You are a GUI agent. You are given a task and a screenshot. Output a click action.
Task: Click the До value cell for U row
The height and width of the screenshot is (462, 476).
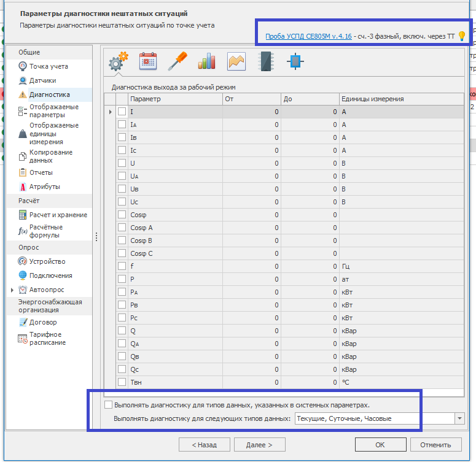point(310,163)
